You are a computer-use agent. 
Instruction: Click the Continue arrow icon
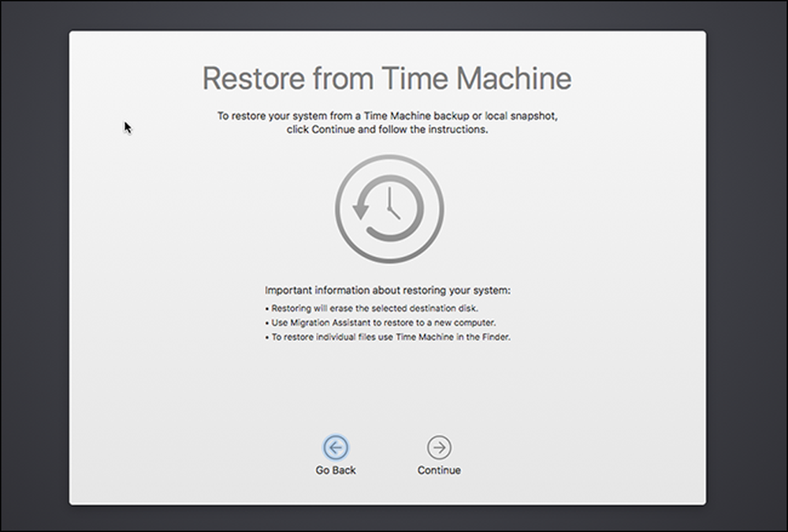[x=439, y=447]
